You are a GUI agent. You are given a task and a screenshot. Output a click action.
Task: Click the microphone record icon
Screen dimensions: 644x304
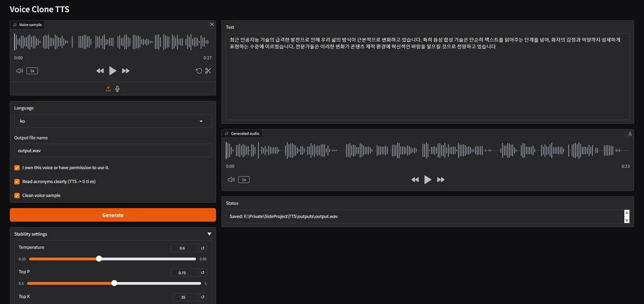coord(117,89)
